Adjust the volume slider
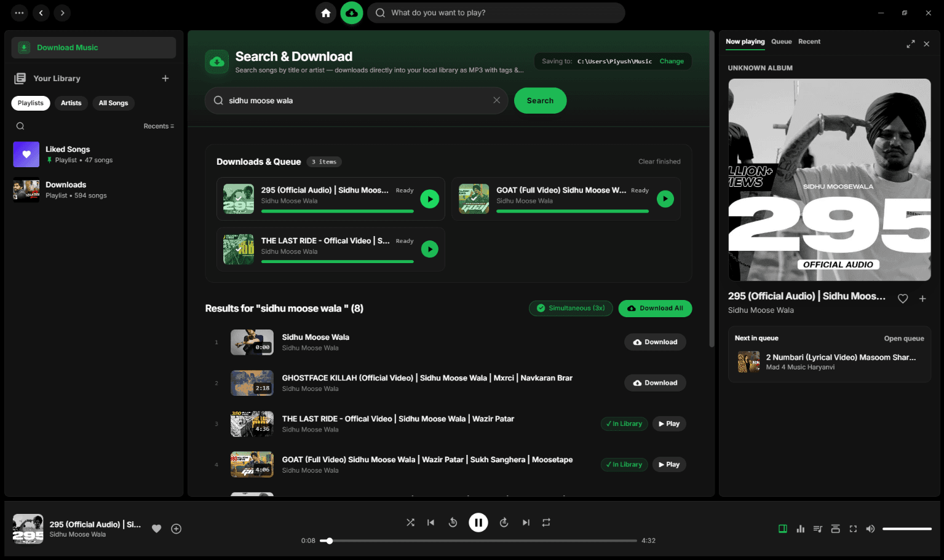 click(x=906, y=529)
